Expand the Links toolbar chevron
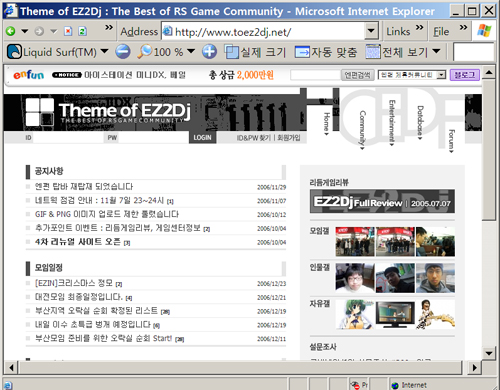 point(419,27)
